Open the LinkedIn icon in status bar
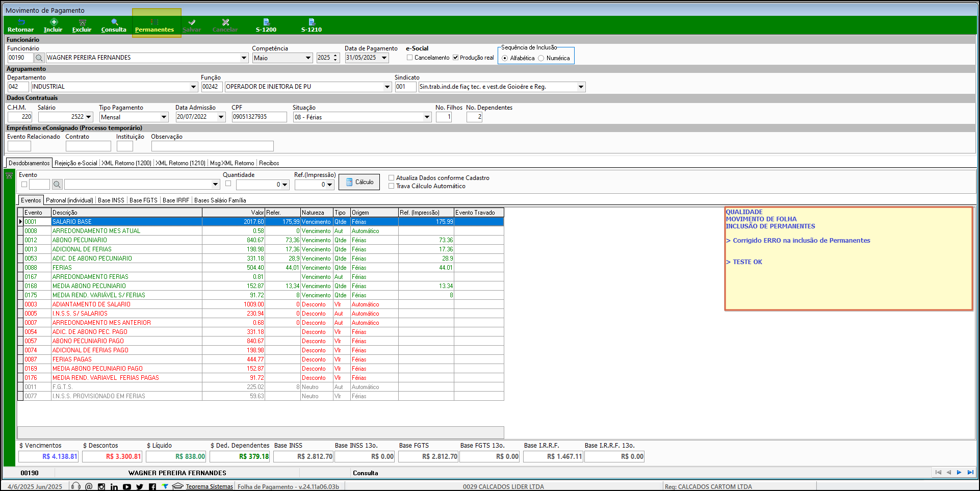 pos(114,486)
